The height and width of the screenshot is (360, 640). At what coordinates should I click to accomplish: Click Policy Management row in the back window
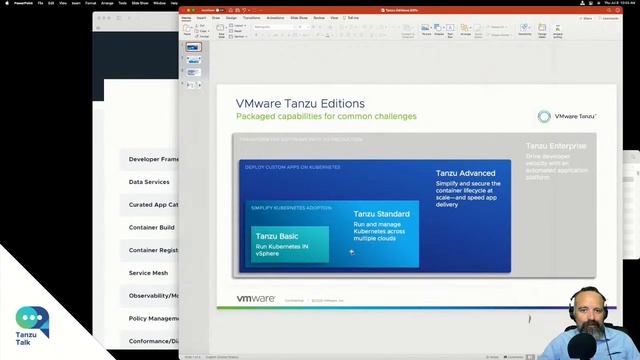click(x=149, y=318)
